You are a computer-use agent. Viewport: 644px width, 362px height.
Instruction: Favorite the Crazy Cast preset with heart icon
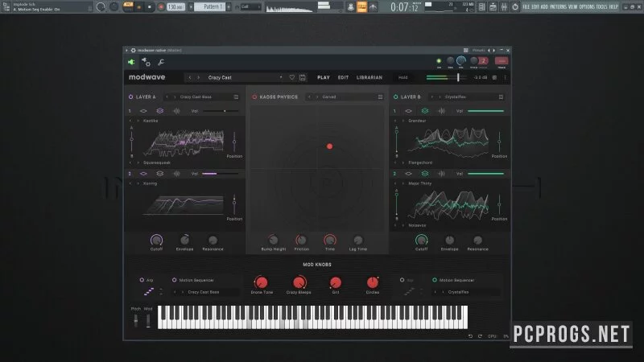click(x=291, y=77)
